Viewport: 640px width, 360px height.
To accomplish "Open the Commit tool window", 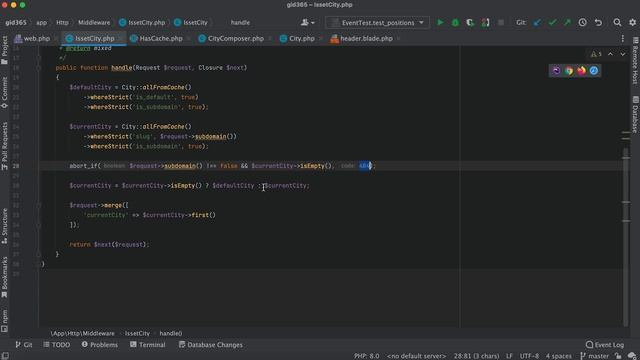I will point(4,92).
